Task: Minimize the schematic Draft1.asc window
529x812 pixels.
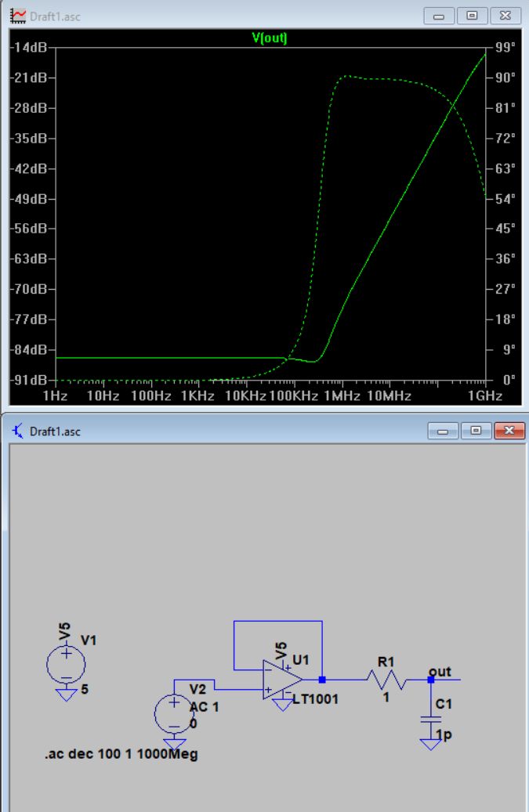Action: [443, 431]
